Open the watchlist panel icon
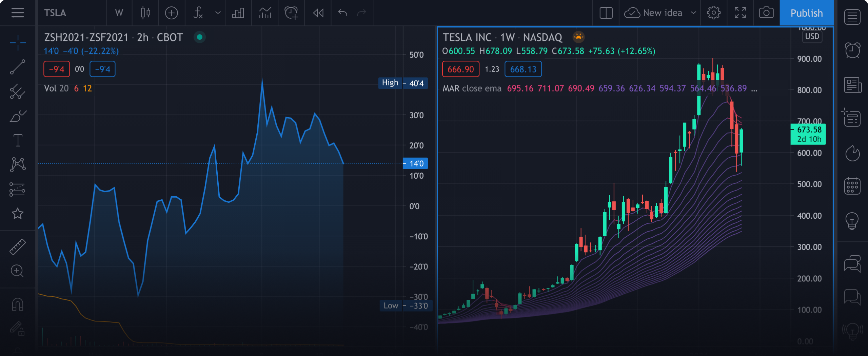868x356 pixels. click(852, 17)
